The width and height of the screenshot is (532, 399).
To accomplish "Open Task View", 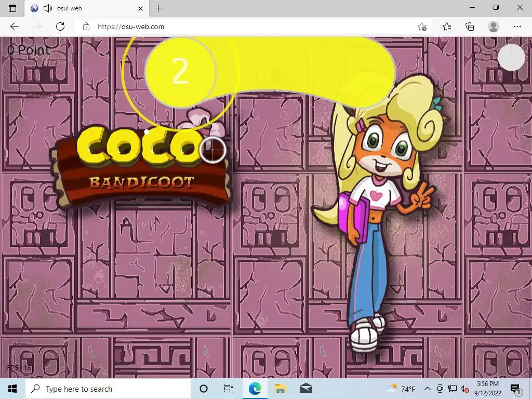I will click(x=229, y=389).
